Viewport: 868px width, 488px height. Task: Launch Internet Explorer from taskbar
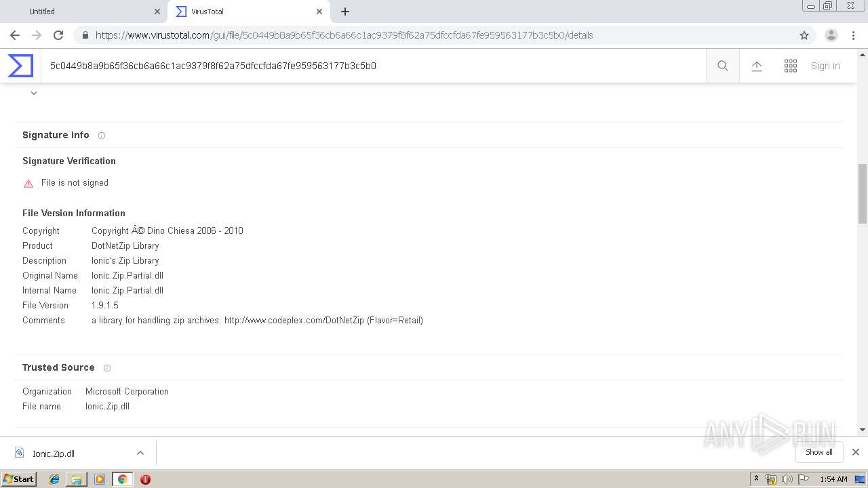[x=54, y=479]
